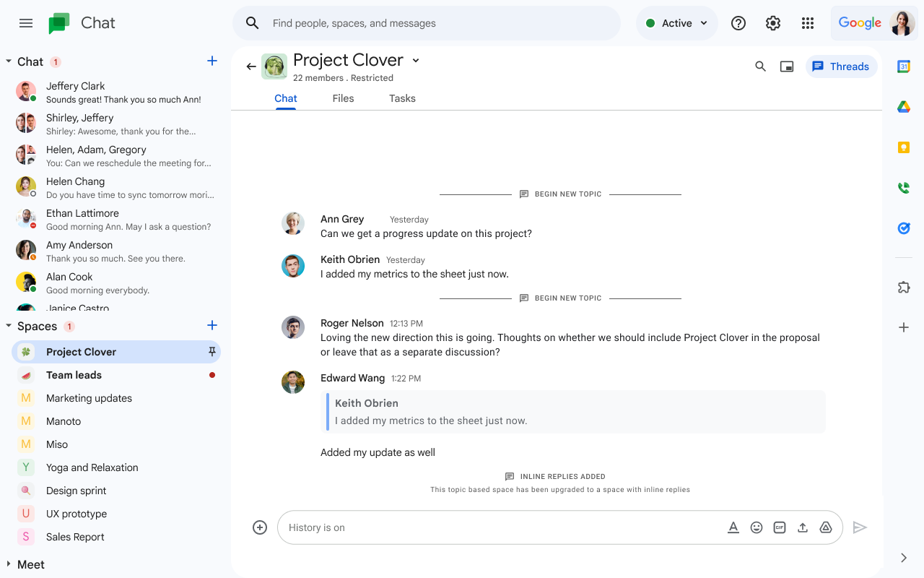Collapse the Chat section

pos(9,61)
